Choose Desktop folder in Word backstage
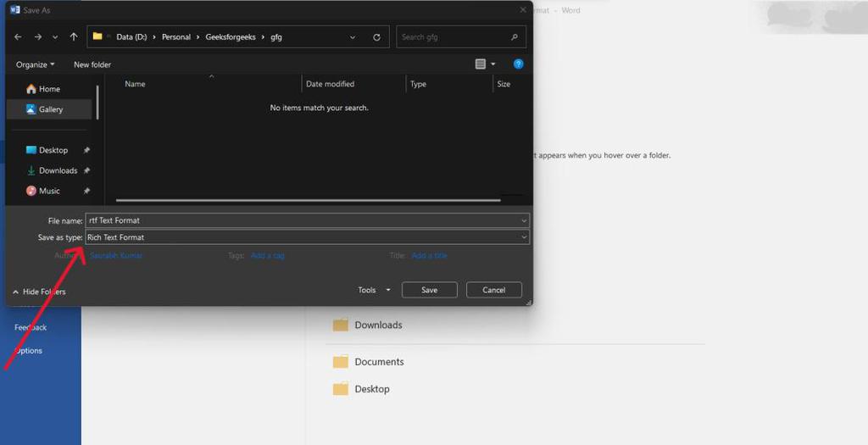Viewport: 868px width, 445px height. pyautogui.click(x=361, y=389)
